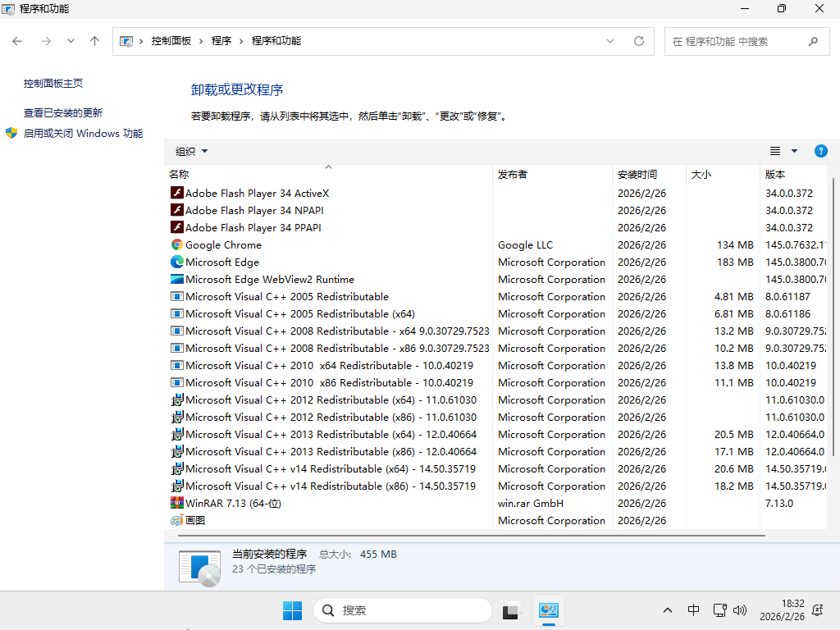This screenshot has width=840, height=630.
Task: Expand the address bar history dropdown
Action: 610,41
